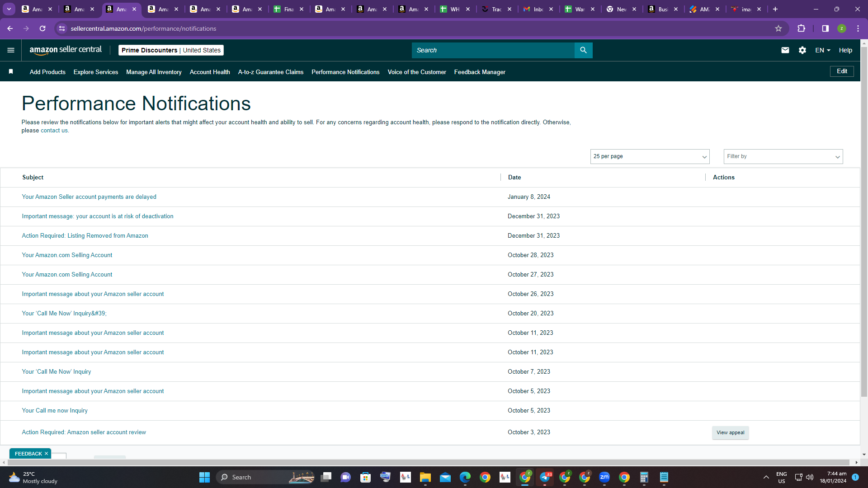868x488 pixels.
Task: Follow the contact us link
Action: pyautogui.click(x=54, y=131)
